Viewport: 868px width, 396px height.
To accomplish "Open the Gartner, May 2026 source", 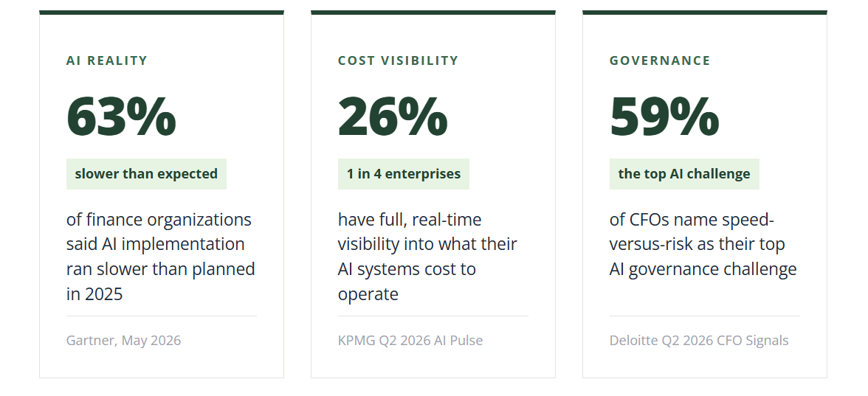I will click(x=123, y=340).
